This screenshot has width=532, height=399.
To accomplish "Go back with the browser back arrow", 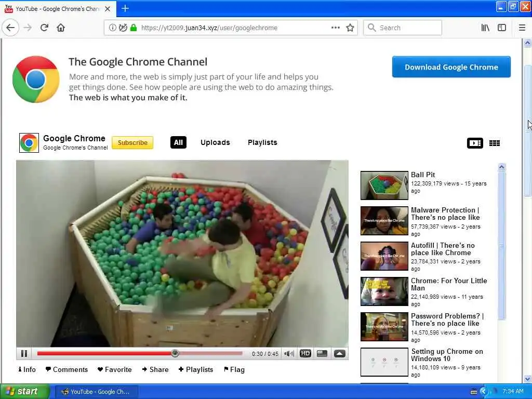I will pos(10,28).
